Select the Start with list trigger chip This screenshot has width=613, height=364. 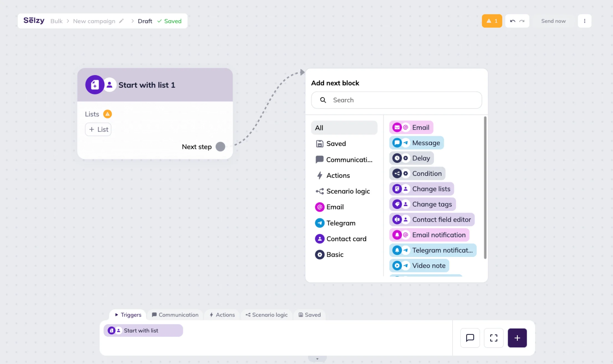pos(143,330)
